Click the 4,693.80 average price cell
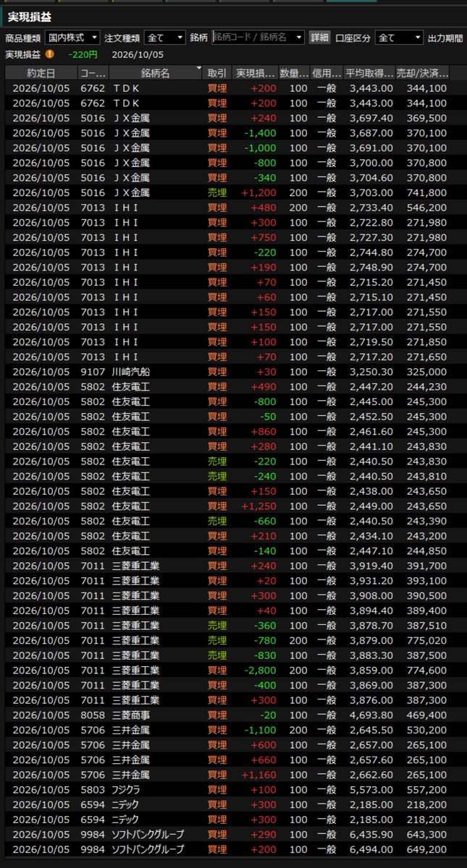467x868 pixels. pos(371,715)
